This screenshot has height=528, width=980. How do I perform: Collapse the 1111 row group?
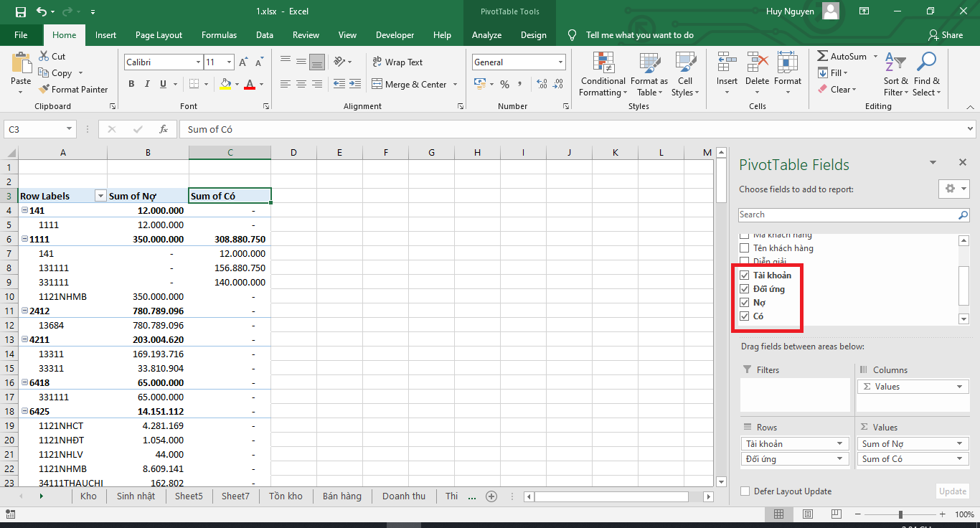point(24,239)
